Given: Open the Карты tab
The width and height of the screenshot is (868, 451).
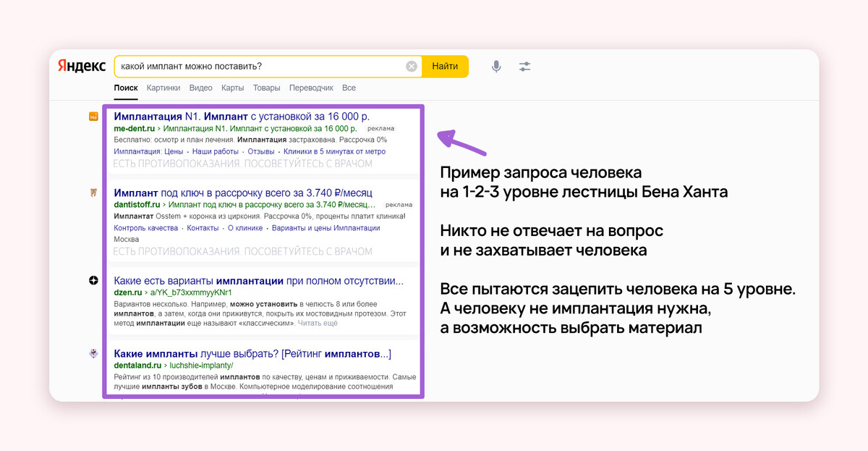Looking at the screenshot, I should 233,88.
